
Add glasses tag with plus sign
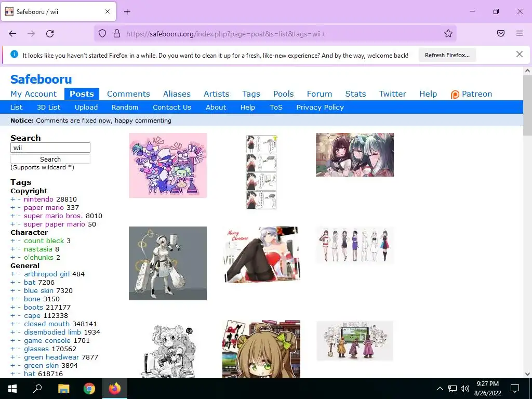pyautogui.click(x=12, y=349)
